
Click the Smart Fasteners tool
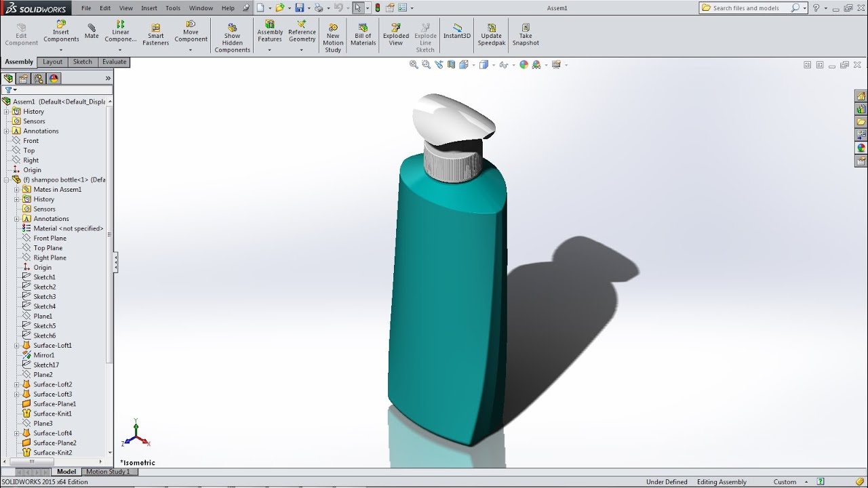[156, 35]
